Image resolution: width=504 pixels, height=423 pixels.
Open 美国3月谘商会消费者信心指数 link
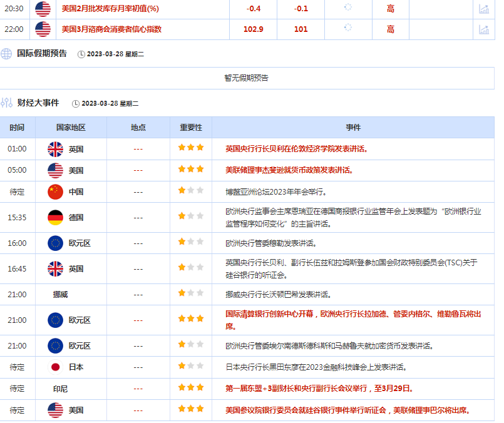(x=111, y=29)
